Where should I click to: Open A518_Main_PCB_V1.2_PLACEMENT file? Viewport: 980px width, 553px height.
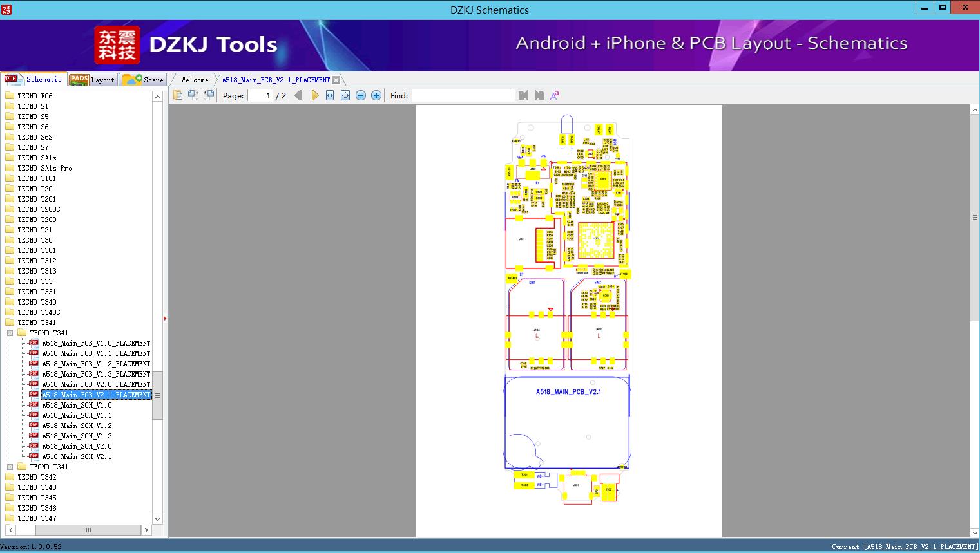click(96, 364)
